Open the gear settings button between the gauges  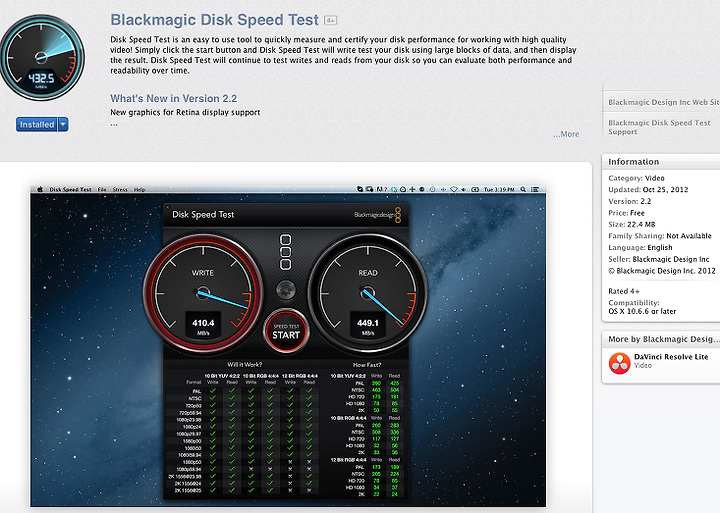pos(286,290)
